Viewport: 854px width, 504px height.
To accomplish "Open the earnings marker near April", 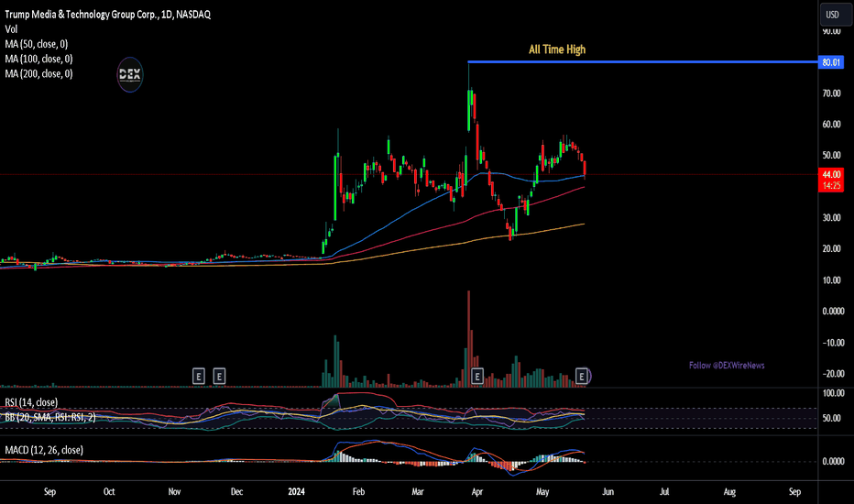I will coord(477,376).
